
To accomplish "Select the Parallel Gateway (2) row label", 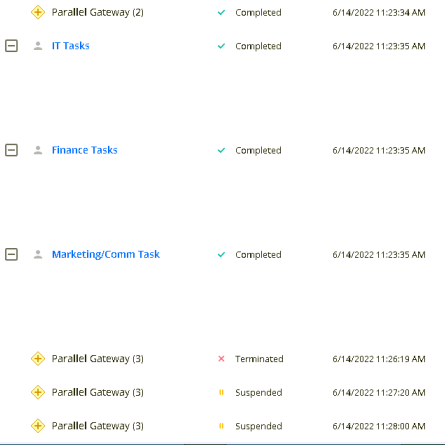I will (98, 13).
